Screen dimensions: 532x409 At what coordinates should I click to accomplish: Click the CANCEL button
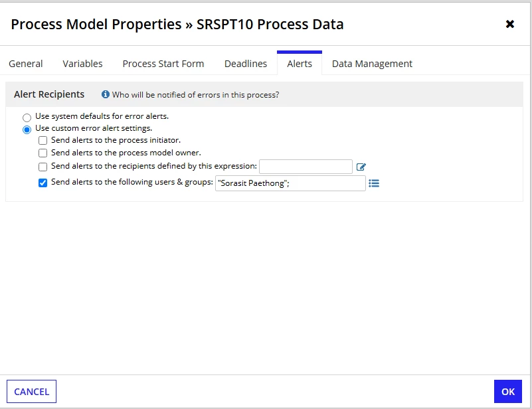32,391
